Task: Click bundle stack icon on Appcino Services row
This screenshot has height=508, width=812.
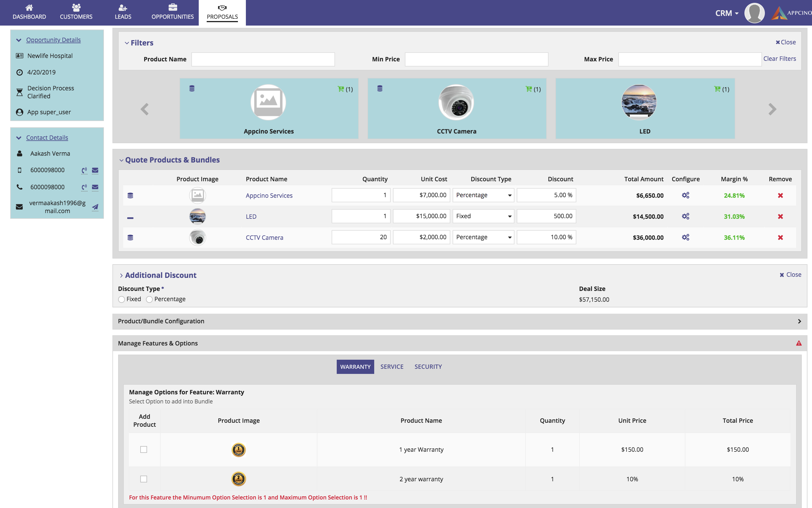Action: 130,195
